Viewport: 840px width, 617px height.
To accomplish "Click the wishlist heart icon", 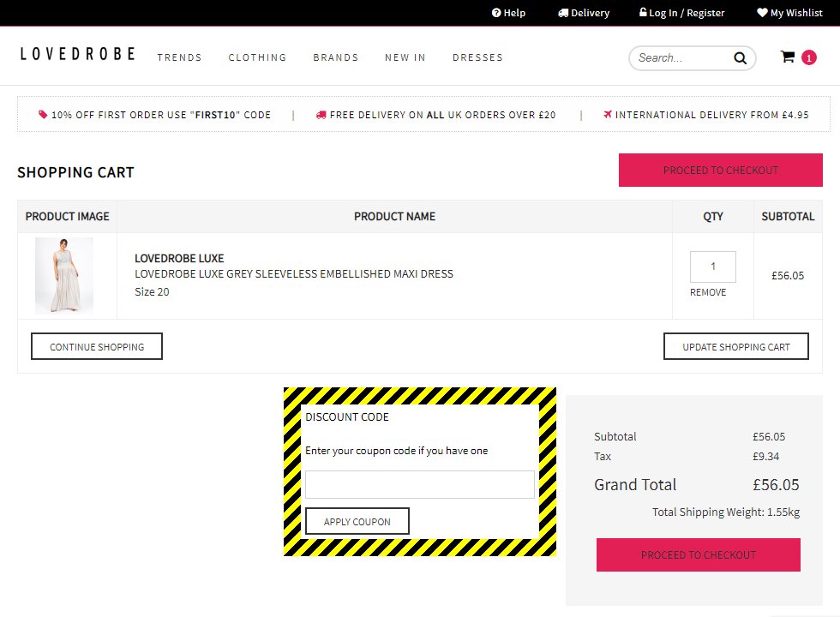I will (x=762, y=12).
